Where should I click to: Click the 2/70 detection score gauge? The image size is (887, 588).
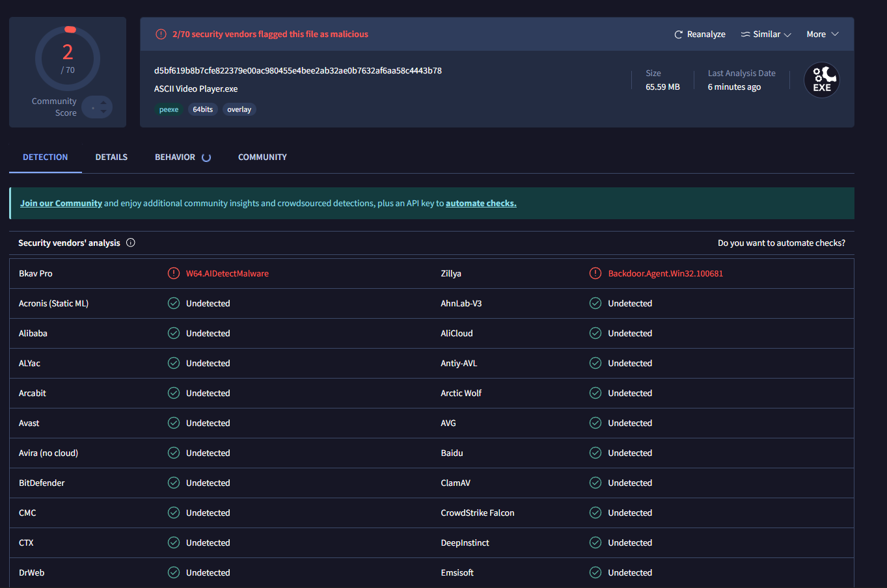click(68, 59)
